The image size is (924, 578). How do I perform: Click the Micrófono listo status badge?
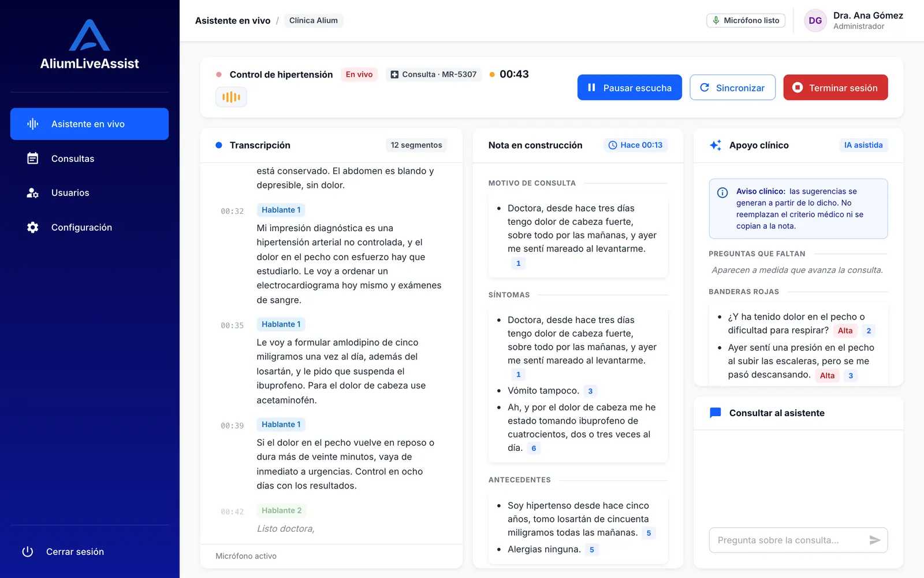coord(746,20)
